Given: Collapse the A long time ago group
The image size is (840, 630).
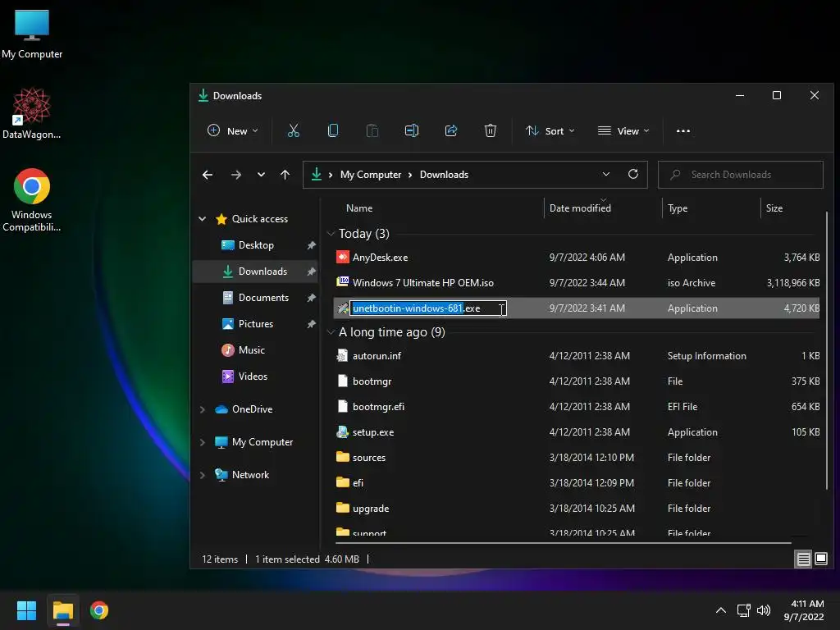Looking at the screenshot, I should tap(331, 332).
